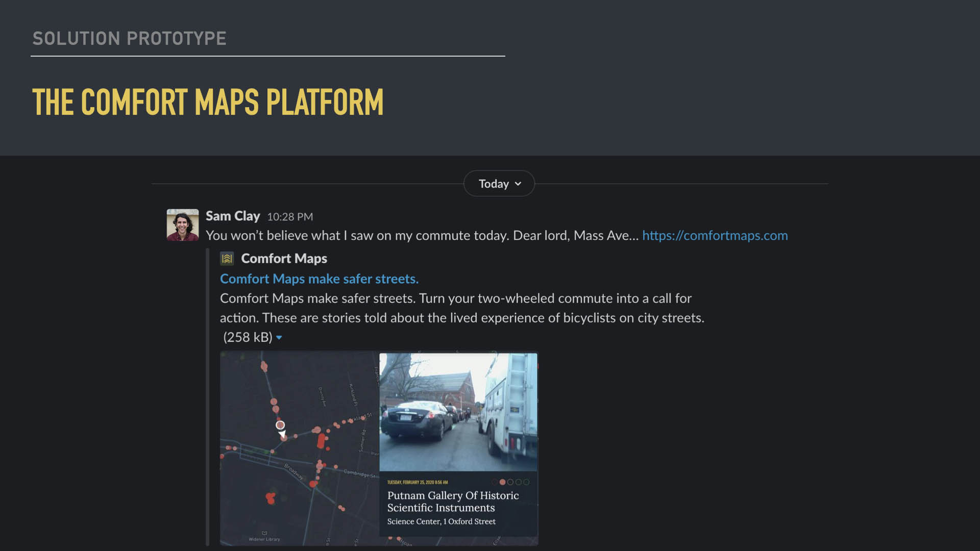980x551 pixels.
Task: Open the https://comfortmaps.com link
Action: click(715, 235)
